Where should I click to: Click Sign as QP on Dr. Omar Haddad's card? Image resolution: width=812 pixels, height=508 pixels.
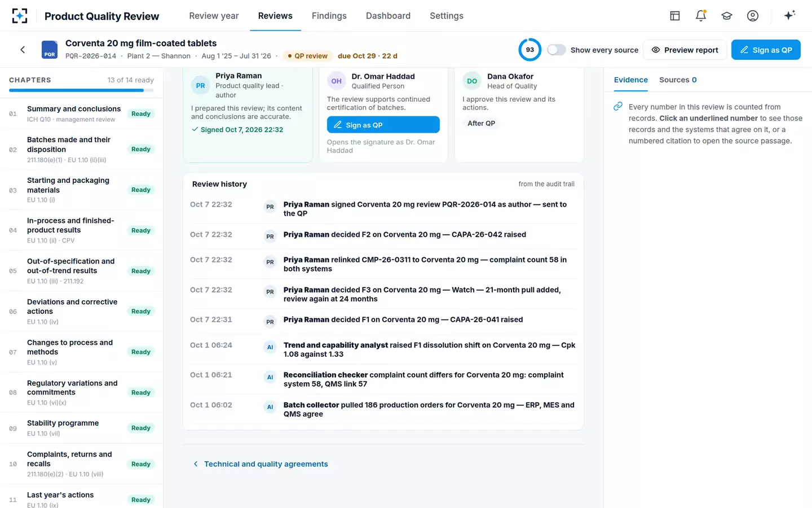coord(383,125)
